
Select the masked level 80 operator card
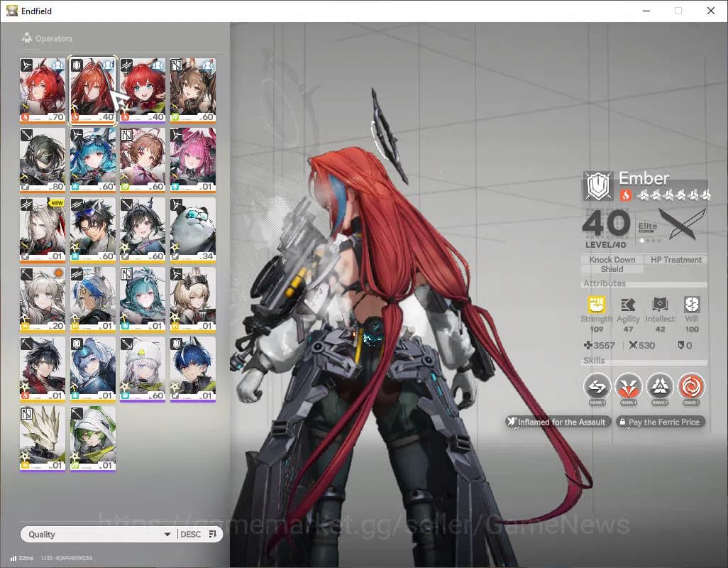[43, 160]
